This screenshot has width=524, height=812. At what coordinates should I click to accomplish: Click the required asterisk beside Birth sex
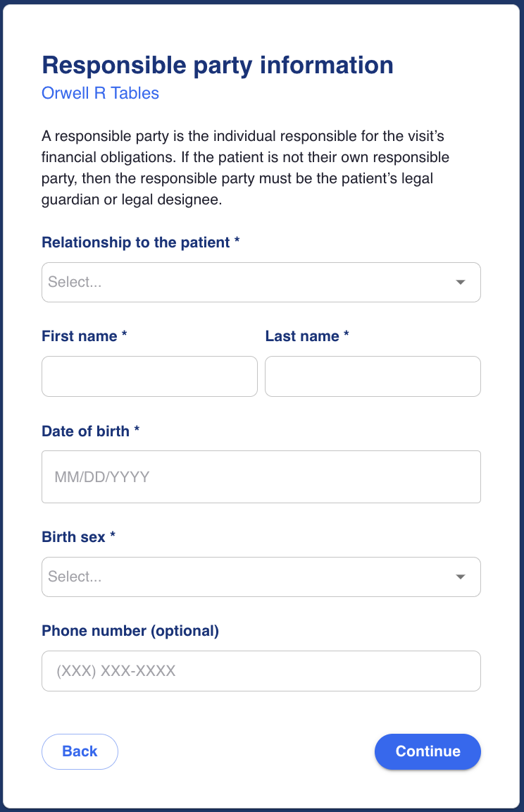click(x=113, y=536)
